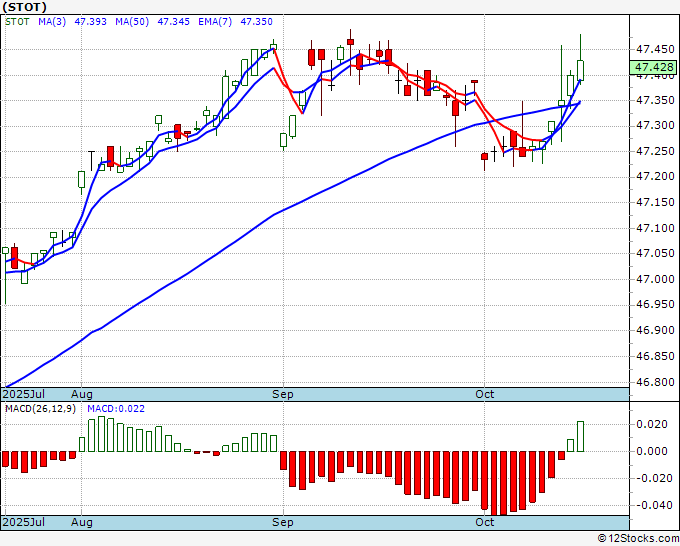
Task: Click the MACD:0.022 value label
Action: click(x=116, y=409)
